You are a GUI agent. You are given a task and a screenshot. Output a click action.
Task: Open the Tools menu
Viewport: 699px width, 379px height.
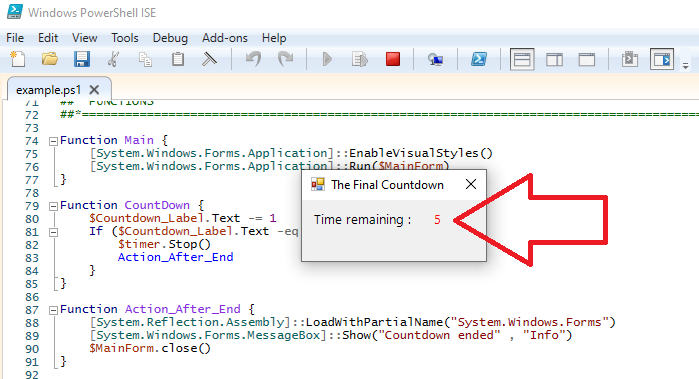point(125,38)
